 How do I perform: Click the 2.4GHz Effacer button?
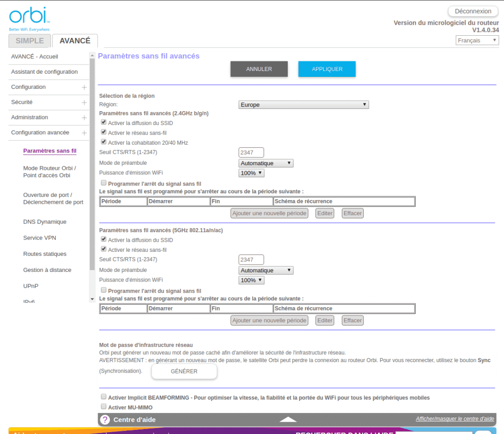[x=353, y=213]
